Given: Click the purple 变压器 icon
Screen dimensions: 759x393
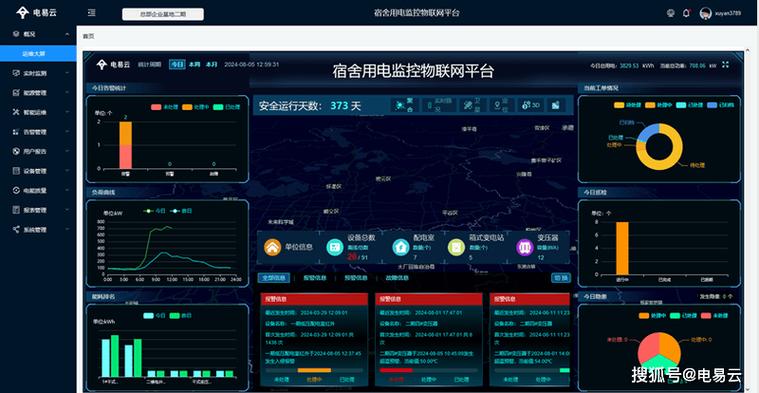Looking at the screenshot, I should tap(525, 247).
